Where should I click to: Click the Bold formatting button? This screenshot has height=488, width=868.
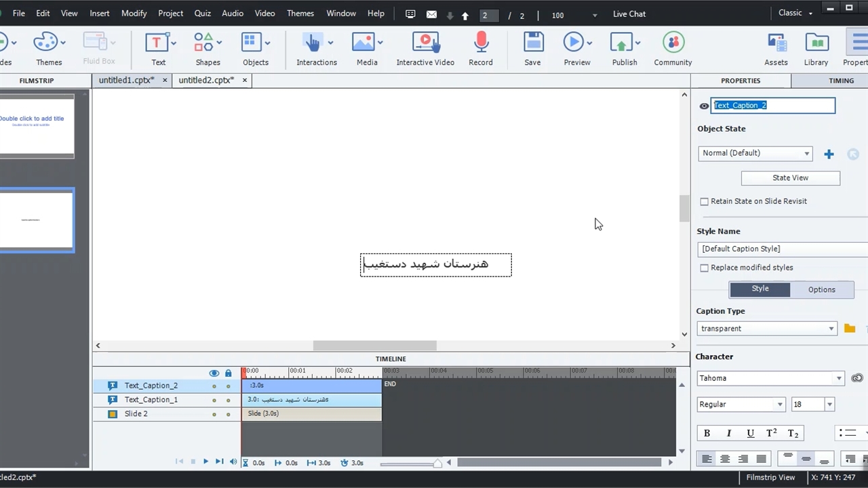click(x=707, y=433)
